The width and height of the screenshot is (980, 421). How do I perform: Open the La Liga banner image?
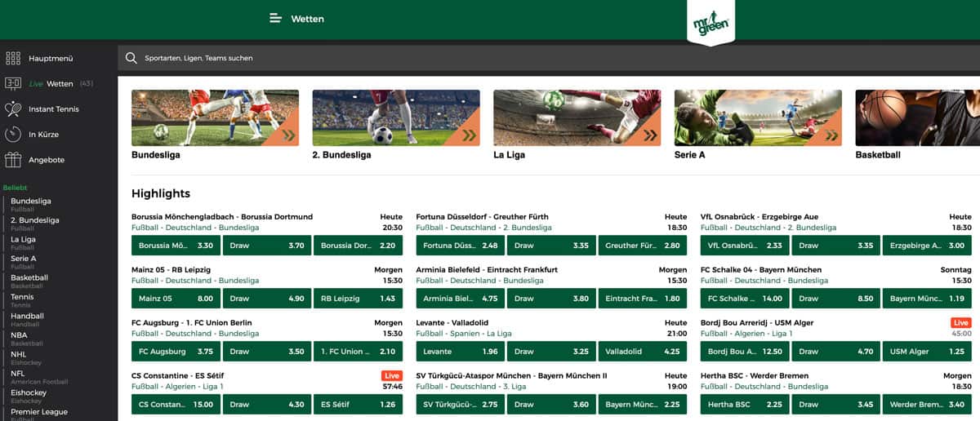tap(577, 117)
